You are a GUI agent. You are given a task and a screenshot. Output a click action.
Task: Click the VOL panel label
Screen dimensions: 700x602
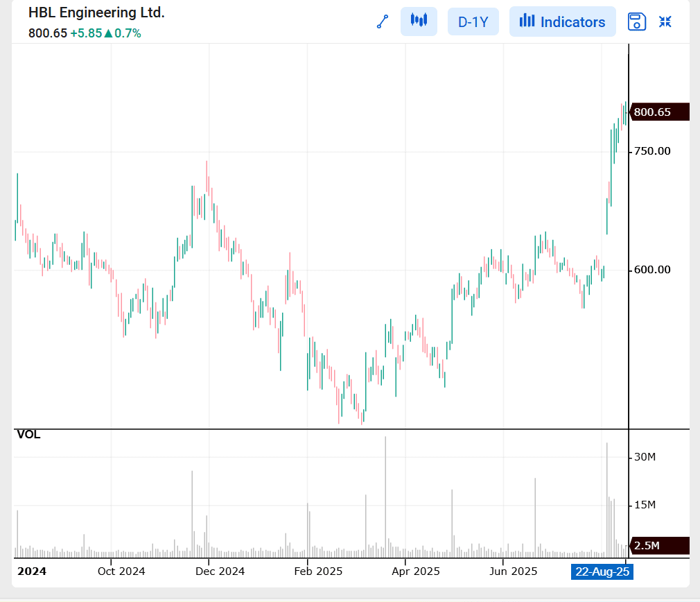28,435
